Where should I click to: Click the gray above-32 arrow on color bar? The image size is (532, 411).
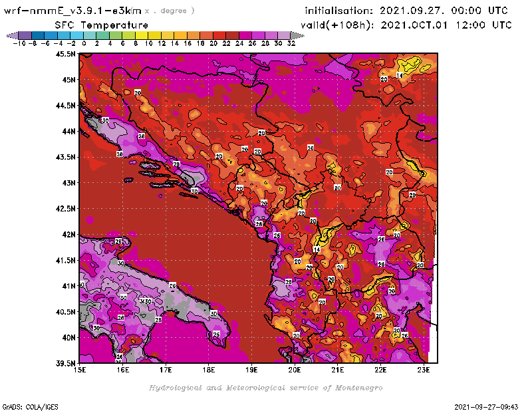pos(297,35)
